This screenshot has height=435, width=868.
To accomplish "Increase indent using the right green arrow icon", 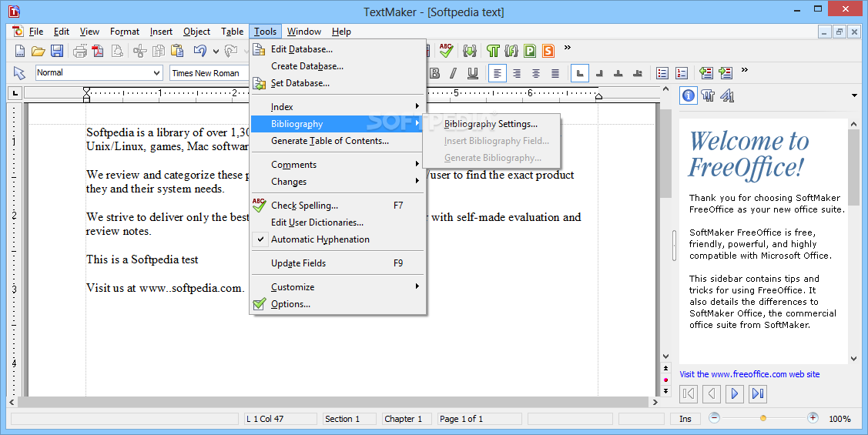I will coord(726,73).
